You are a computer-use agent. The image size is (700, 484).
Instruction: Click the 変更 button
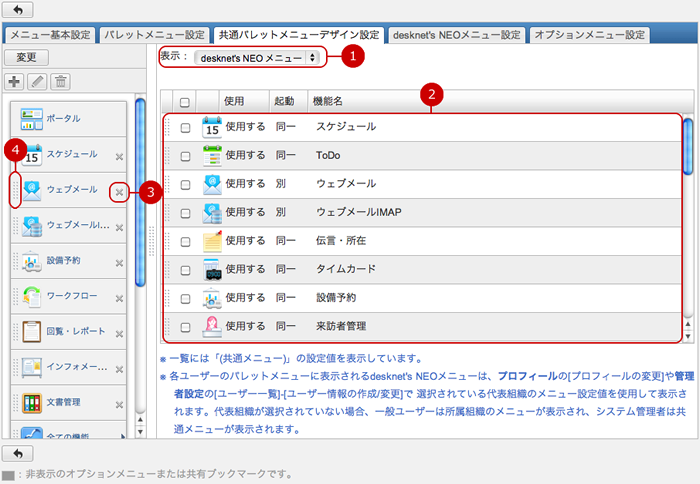click(26, 58)
